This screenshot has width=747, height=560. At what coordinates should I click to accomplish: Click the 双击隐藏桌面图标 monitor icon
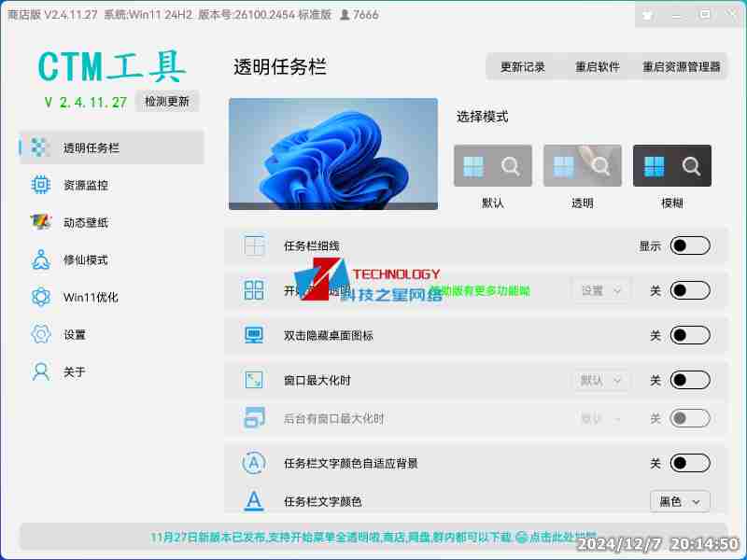(x=254, y=335)
